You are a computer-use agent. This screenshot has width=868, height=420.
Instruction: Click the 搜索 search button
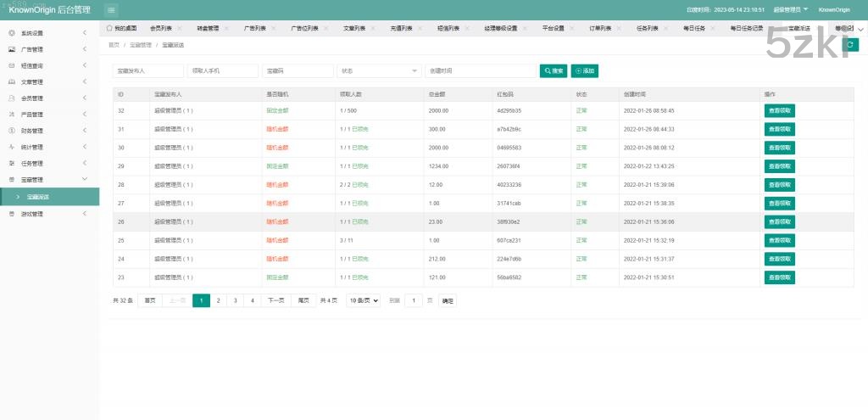click(554, 70)
